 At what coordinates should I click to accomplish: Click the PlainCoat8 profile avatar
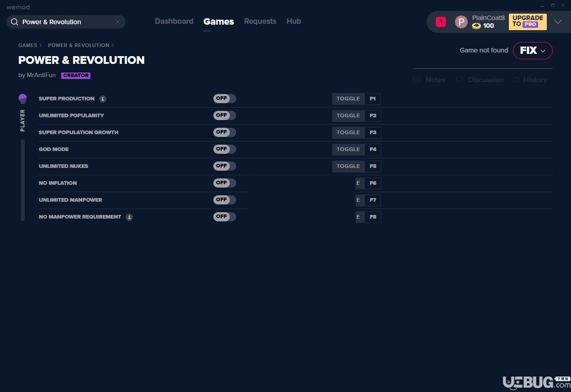click(461, 22)
